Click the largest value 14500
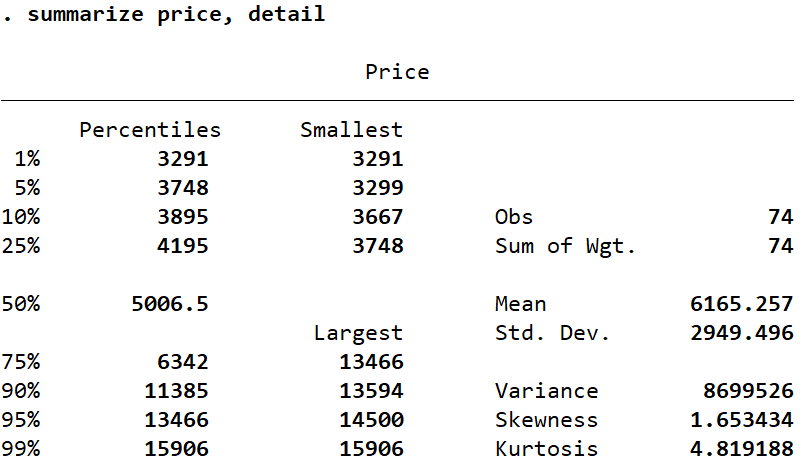The image size is (810, 471). pyautogui.click(x=371, y=420)
